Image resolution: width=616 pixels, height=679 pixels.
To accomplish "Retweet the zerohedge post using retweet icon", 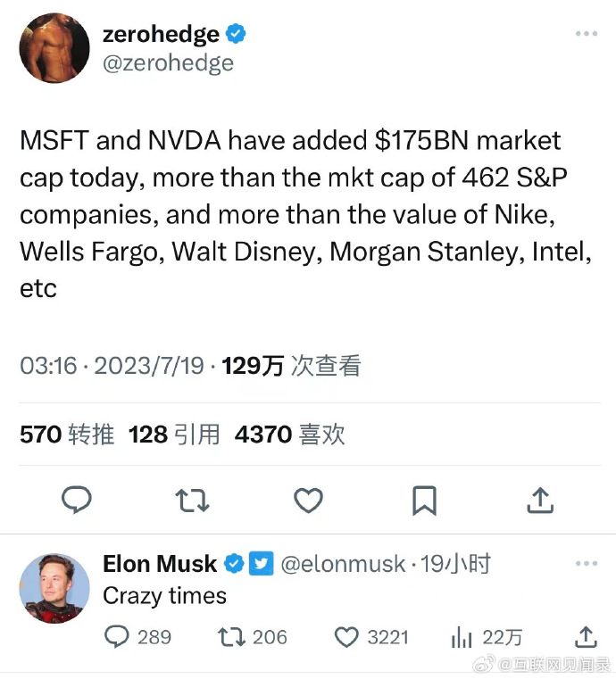I will point(192,501).
